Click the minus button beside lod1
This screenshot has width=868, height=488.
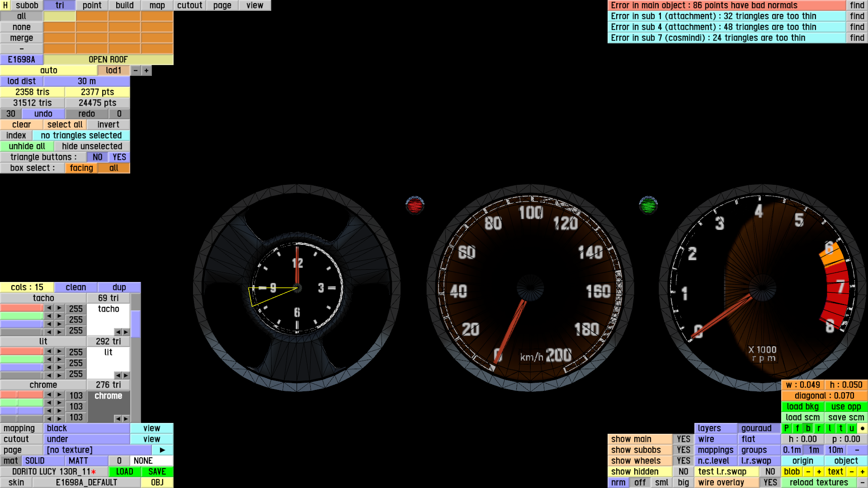coord(136,70)
